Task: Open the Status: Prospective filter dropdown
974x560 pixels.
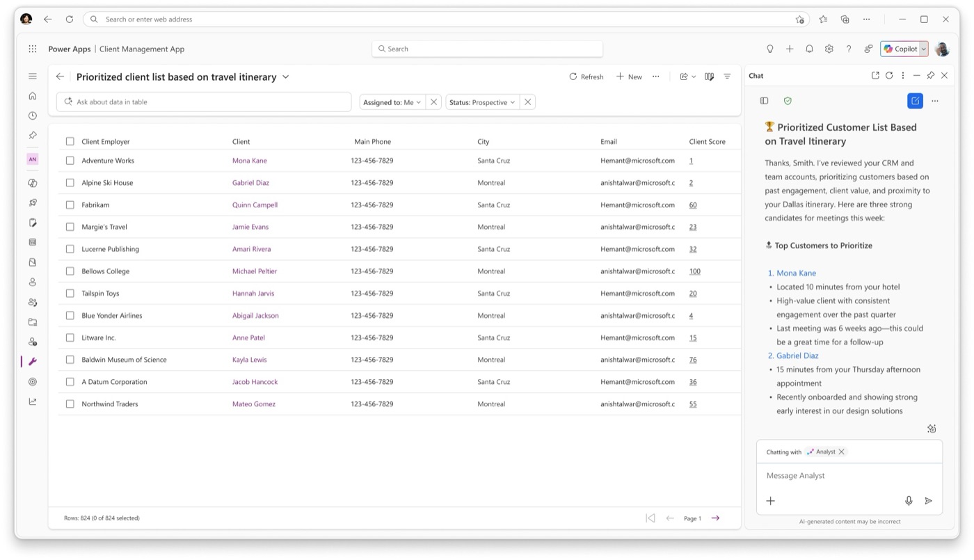Action: coord(482,102)
